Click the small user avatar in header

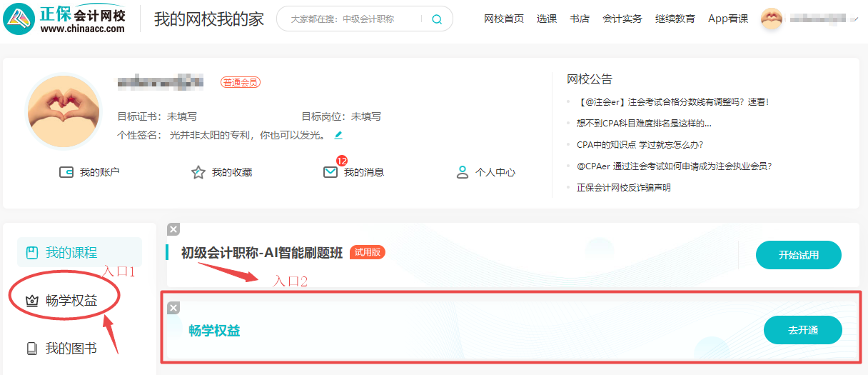tap(772, 19)
